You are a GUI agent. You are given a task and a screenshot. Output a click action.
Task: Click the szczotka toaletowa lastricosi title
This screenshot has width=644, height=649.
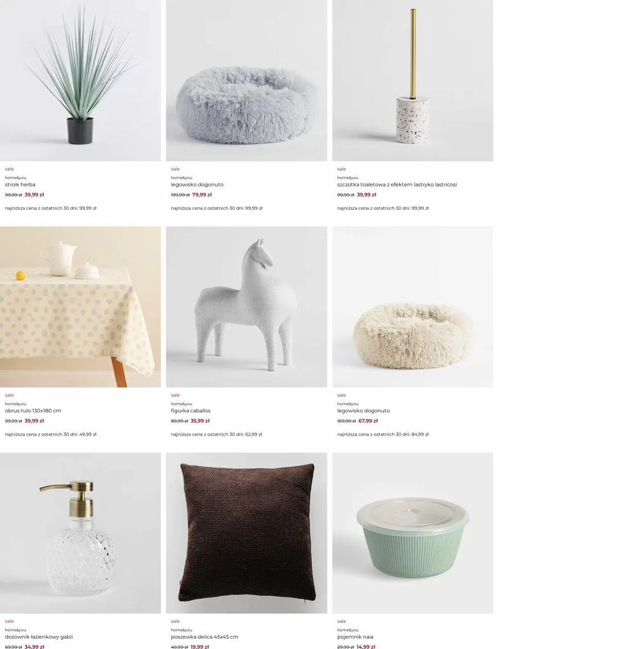click(397, 185)
